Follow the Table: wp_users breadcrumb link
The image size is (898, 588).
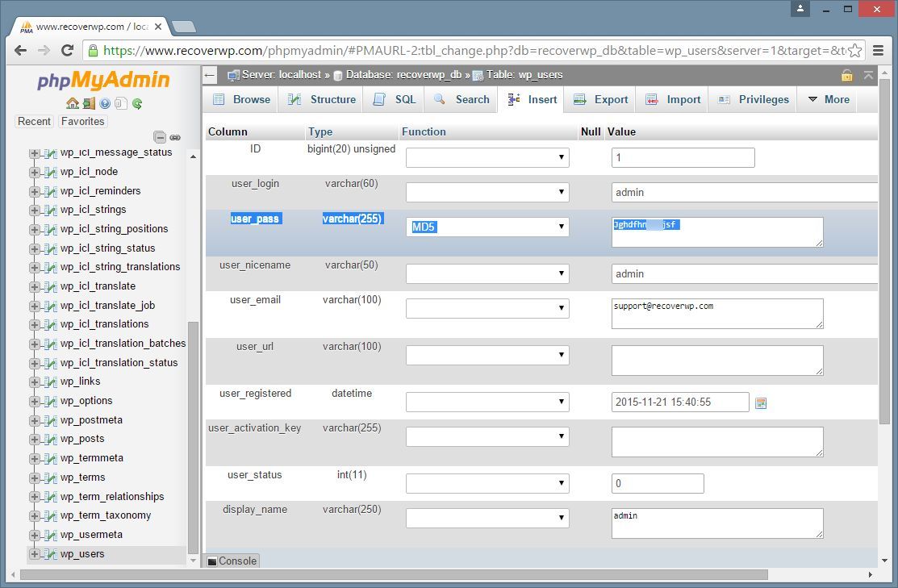tap(524, 75)
